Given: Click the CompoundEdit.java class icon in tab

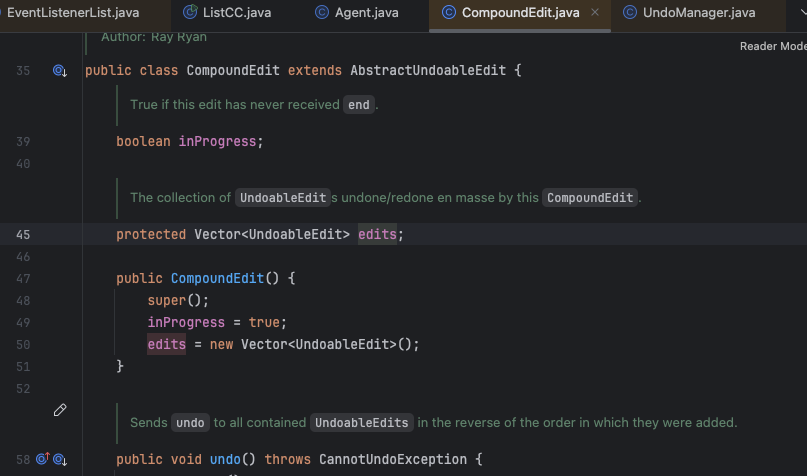Looking at the screenshot, I should [x=448, y=13].
